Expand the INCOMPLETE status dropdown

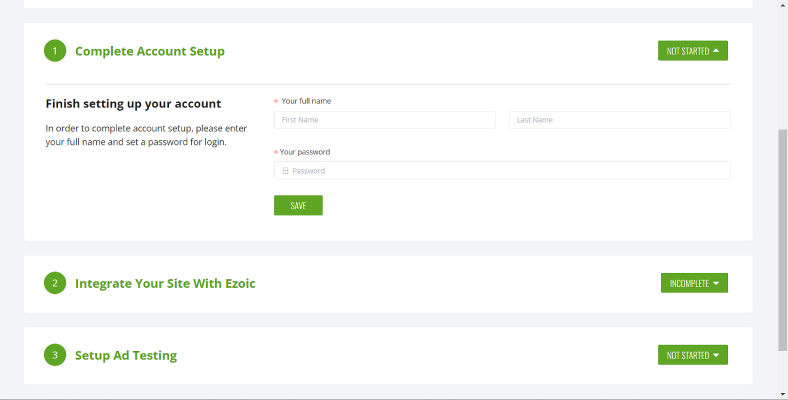click(694, 283)
